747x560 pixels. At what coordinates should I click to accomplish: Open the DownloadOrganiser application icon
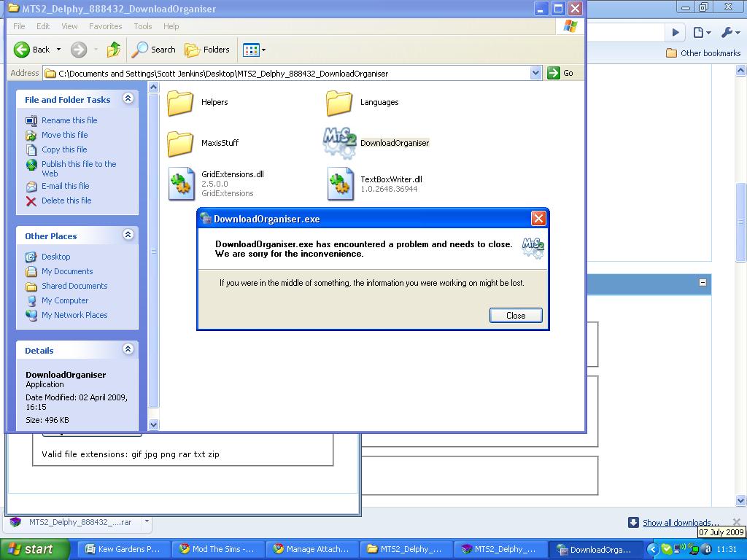pos(339,143)
